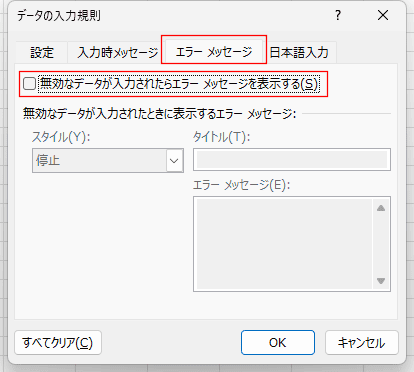Go to the 日本語入力 tab

[299, 53]
